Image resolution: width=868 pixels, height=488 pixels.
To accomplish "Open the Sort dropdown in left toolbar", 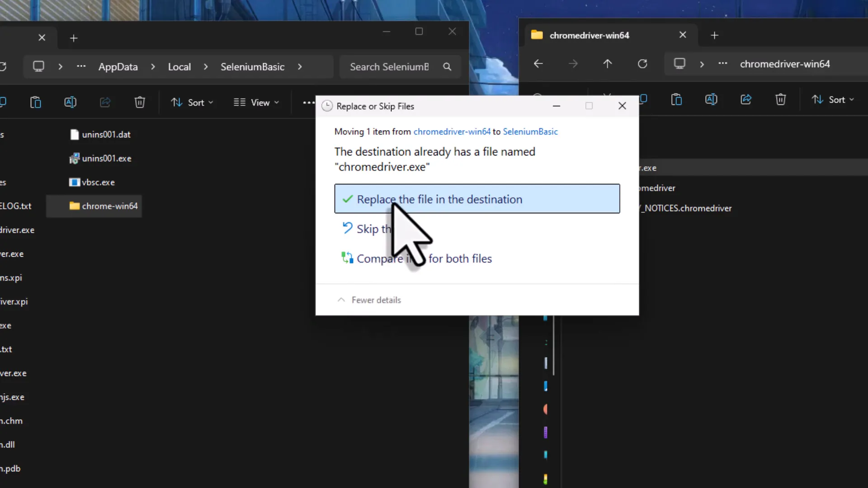I will 192,102.
